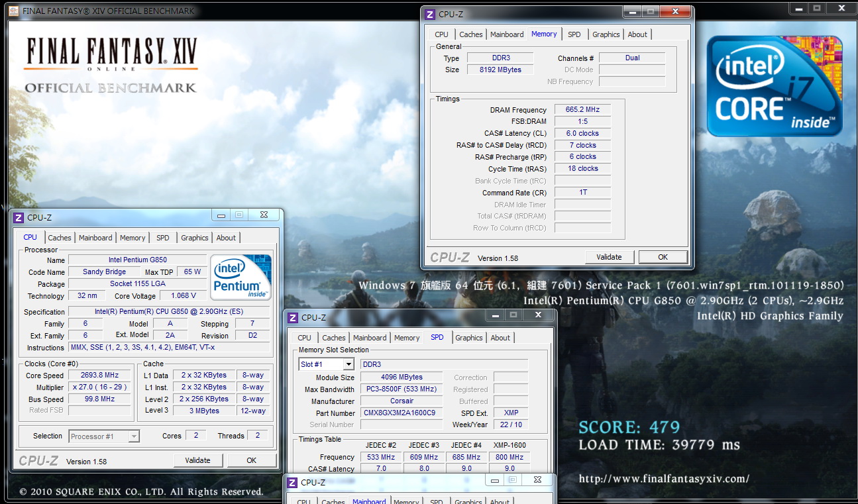Click OK in CPU-Z CPU window
Viewport: 858px width, 504px height.
click(x=251, y=460)
